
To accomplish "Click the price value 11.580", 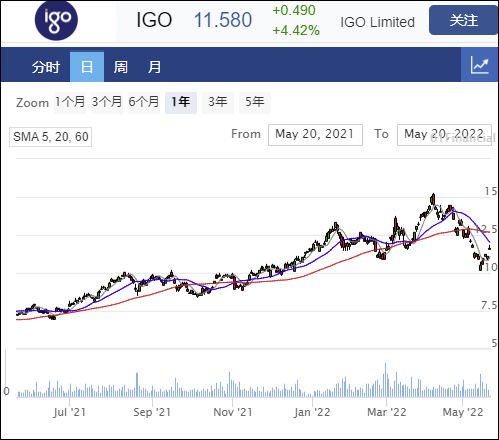I will (223, 20).
